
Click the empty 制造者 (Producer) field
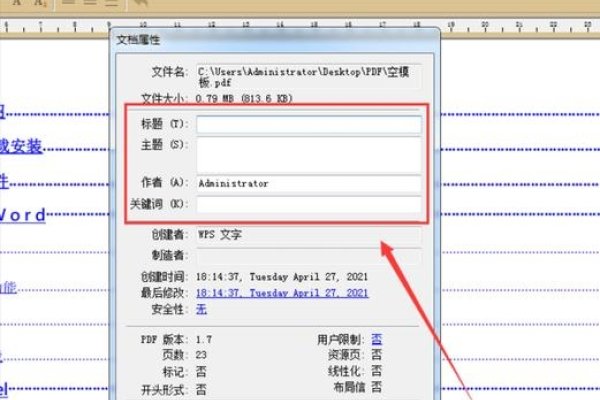point(308,255)
